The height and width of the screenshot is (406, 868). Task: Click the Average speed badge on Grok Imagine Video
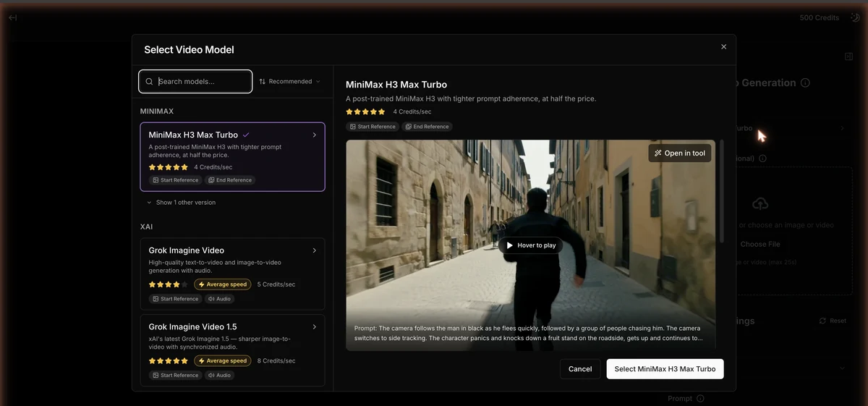(x=223, y=284)
